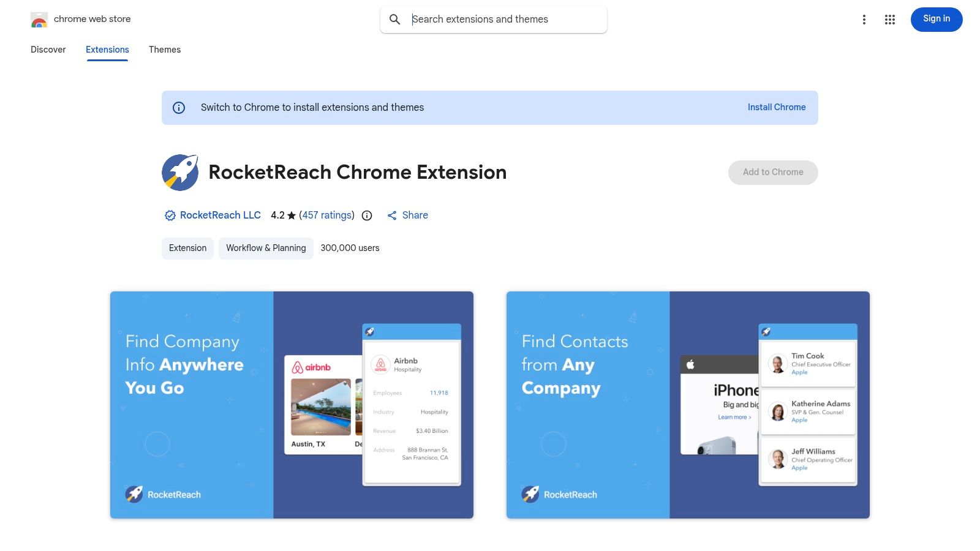Click the Install Chrome link
This screenshot has height=551, width=980.
pos(777,107)
